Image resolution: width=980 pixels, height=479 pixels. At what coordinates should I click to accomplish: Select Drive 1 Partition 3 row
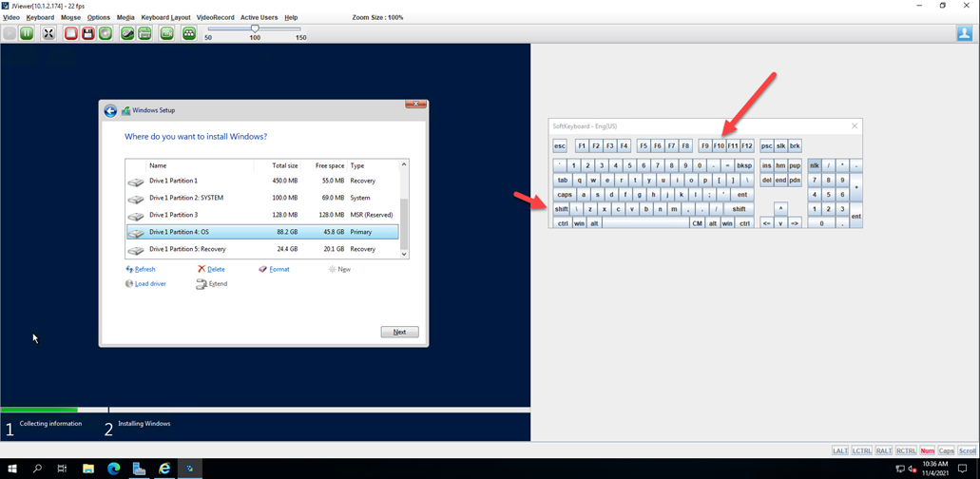[x=262, y=215]
